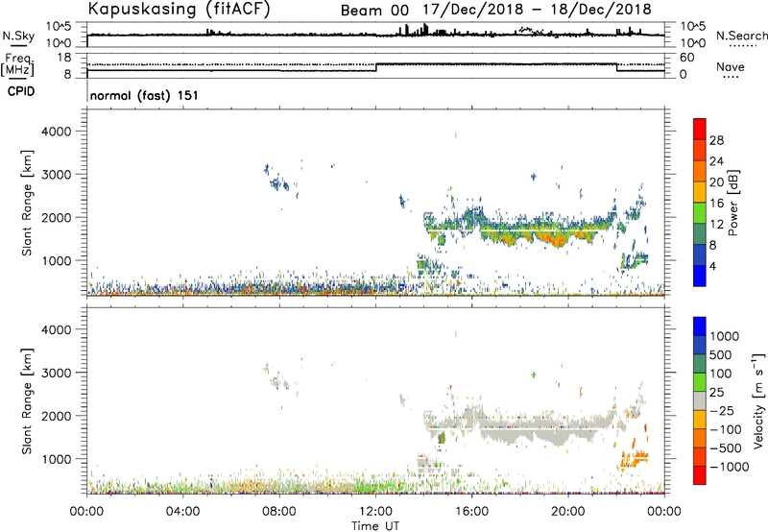The image size is (768, 532).
Task: Click the 'Time UT' axis title
Action: 375,526
